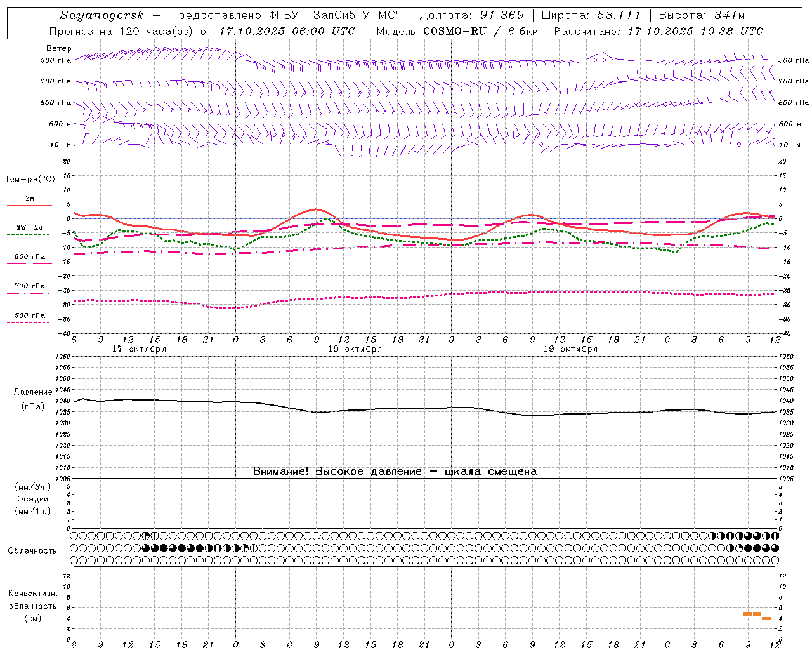
Task: Click the '17 октября' date label
Action: 139,349
